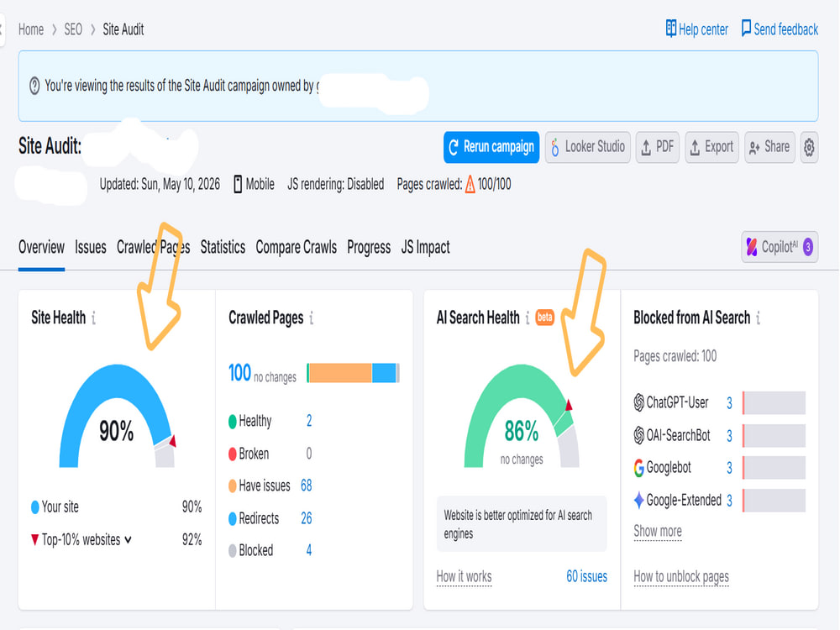The image size is (840, 630).
Task: Open Looker Studio export
Action: 588,147
